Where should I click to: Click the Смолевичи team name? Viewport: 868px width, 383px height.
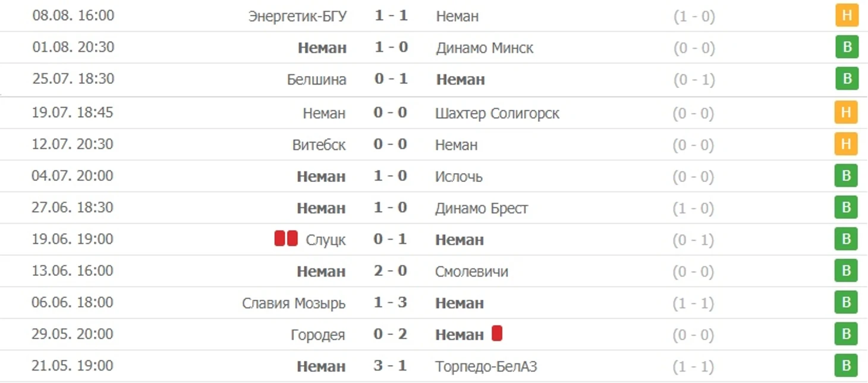click(x=471, y=272)
